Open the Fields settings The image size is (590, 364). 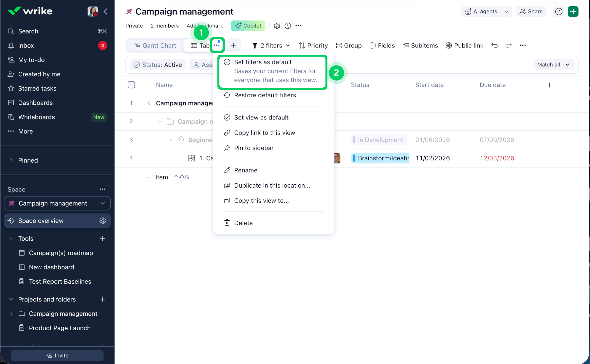[382, 45]
